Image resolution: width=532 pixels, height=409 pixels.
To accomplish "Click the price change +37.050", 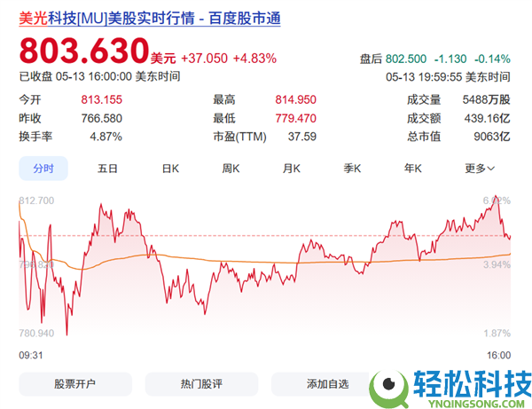I will [204, 59].
